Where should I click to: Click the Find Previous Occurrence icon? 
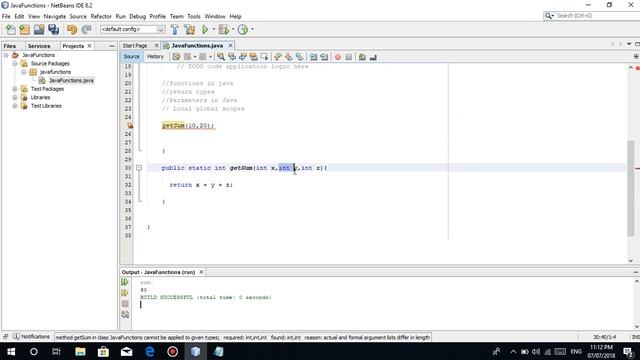pos(232,57)
